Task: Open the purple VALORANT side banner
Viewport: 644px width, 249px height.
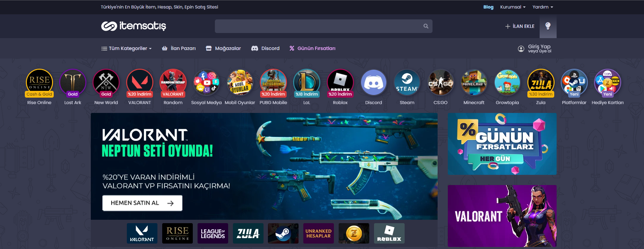Action: (502, 216)
